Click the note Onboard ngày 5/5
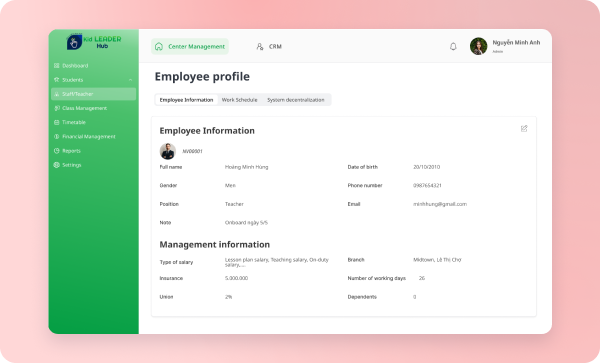This screenshot has height=363, width=600. click(246, 223)
